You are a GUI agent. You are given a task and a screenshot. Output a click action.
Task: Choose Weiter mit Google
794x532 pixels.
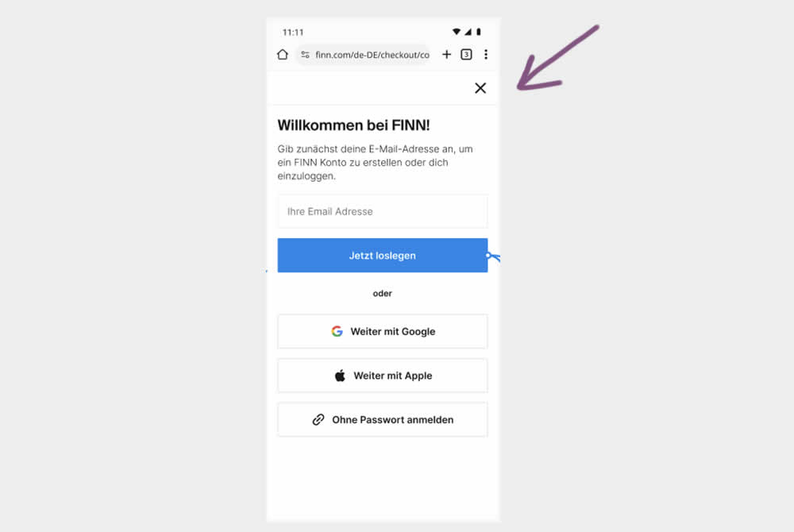383,332
